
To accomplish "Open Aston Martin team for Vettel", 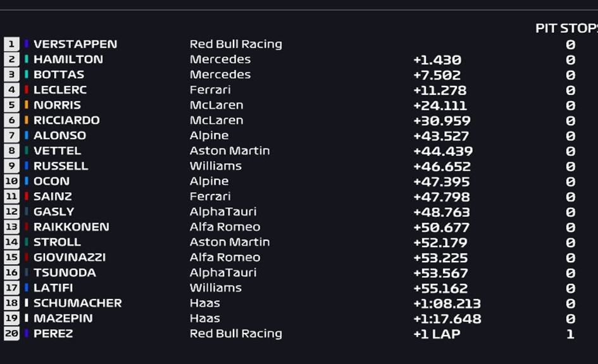I will (x=230, y=151).
